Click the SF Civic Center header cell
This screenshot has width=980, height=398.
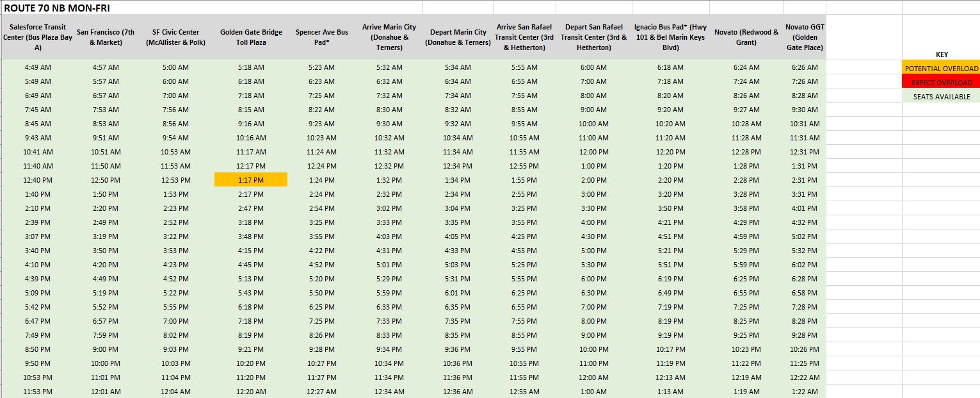point(175,37)
